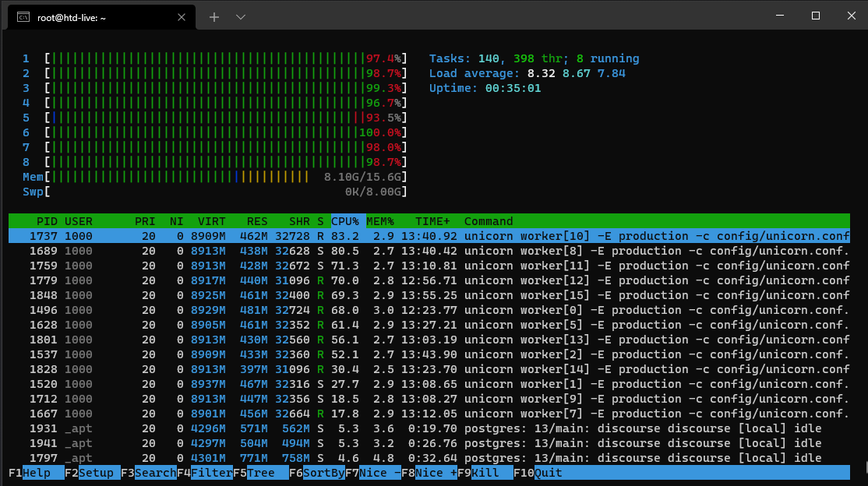The height and width of the screenshot is (486, 868).
Task: Select process row PID 1779 worker[12]
Action: [429, 280]
